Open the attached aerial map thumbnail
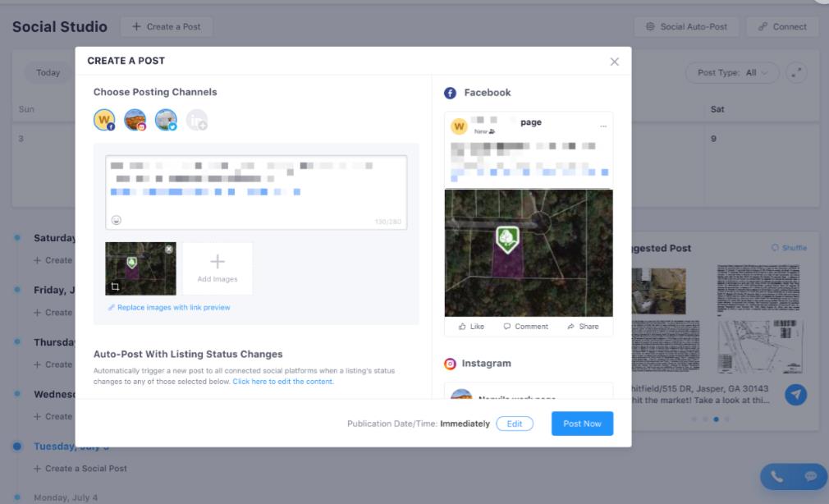829x504 pixels. tap(140, 268)
